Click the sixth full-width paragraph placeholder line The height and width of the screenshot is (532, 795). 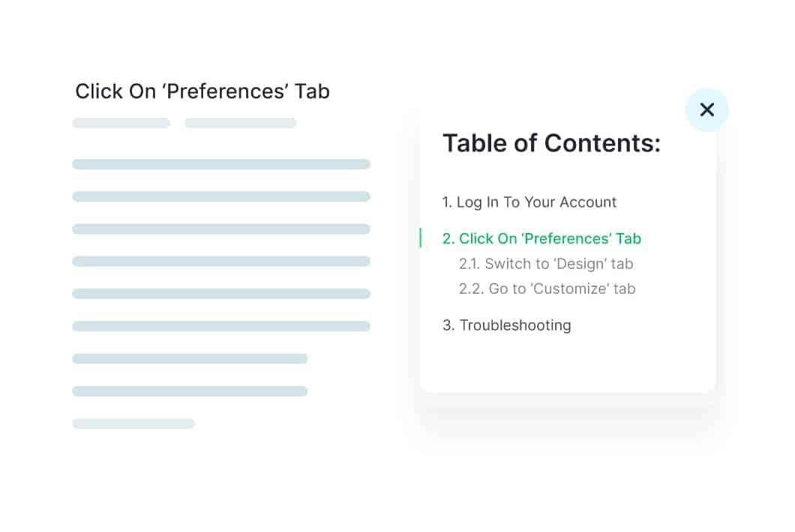(221, 326)
